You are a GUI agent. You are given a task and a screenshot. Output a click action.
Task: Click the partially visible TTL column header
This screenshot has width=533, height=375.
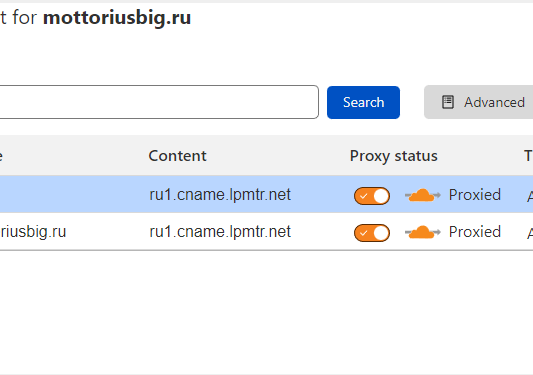tap(529, 156)
